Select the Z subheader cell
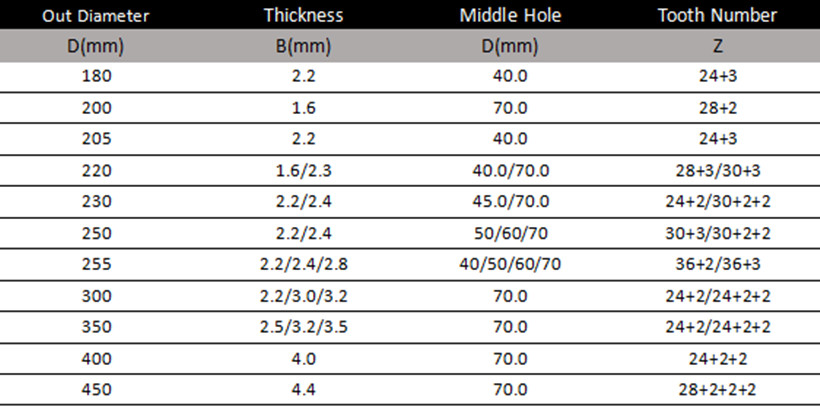 [718, 47]
